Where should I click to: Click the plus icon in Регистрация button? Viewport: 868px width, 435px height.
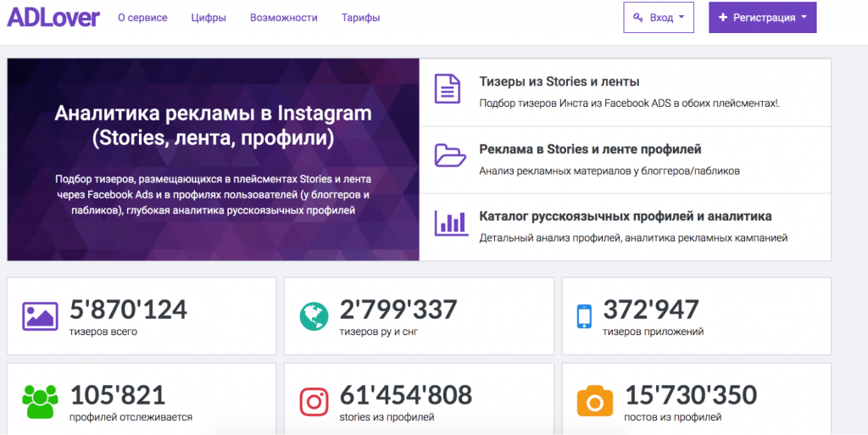722,18
